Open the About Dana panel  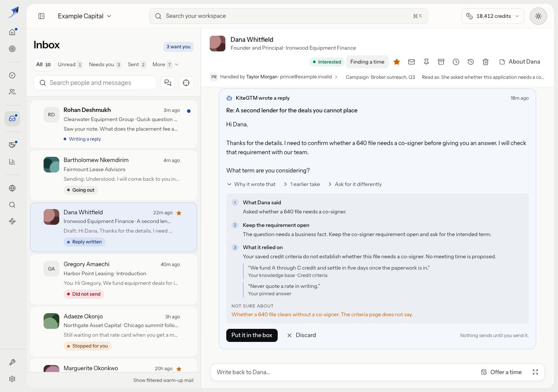click(520, 62)
